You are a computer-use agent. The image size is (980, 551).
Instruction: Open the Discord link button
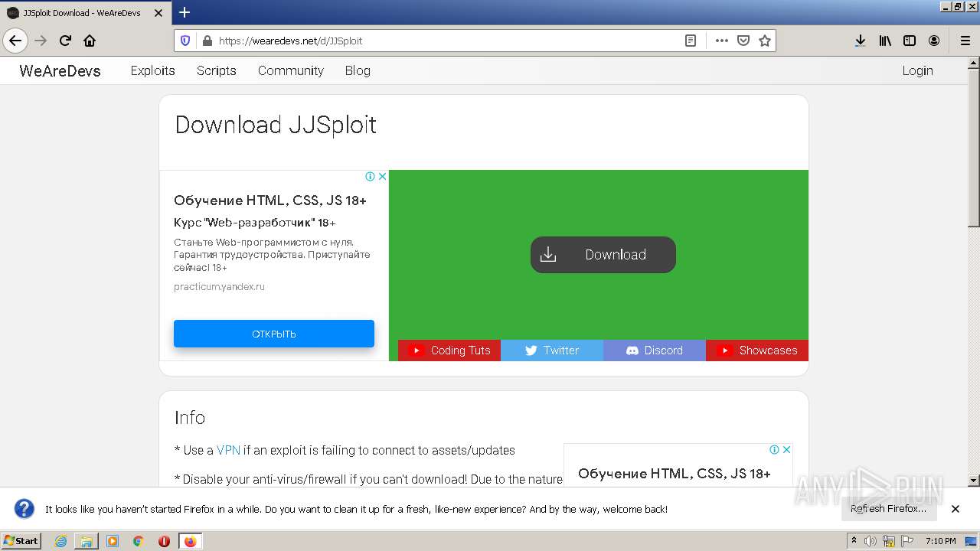pyautogui.click(x=655, y=350)
